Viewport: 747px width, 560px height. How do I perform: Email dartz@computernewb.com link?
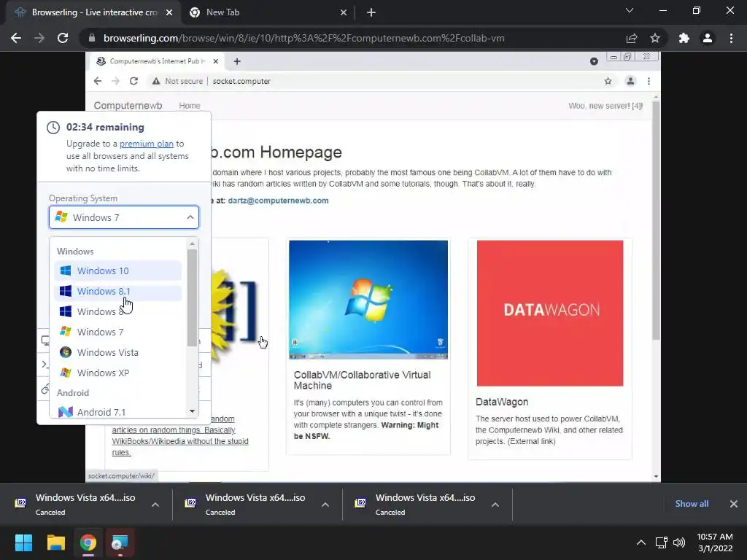click(x=278, y=201)
